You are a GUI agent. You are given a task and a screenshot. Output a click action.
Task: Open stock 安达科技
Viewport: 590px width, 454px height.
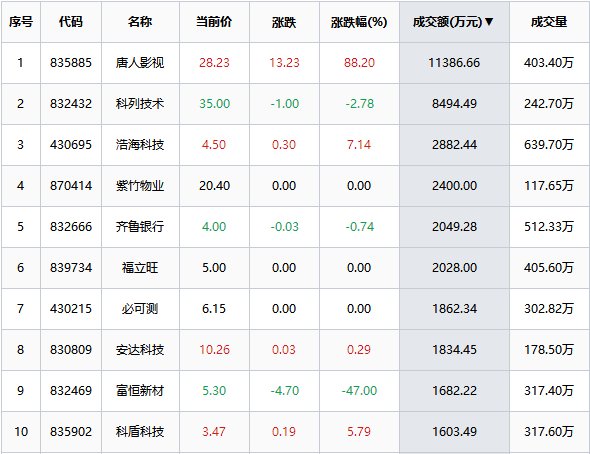pyautogui.click(x=140, y=349)
